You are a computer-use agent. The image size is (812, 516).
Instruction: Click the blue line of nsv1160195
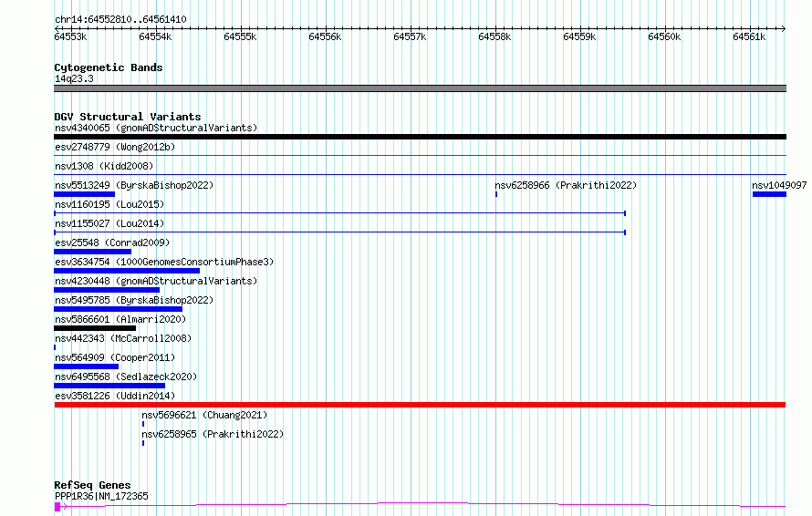coord(339,213)
